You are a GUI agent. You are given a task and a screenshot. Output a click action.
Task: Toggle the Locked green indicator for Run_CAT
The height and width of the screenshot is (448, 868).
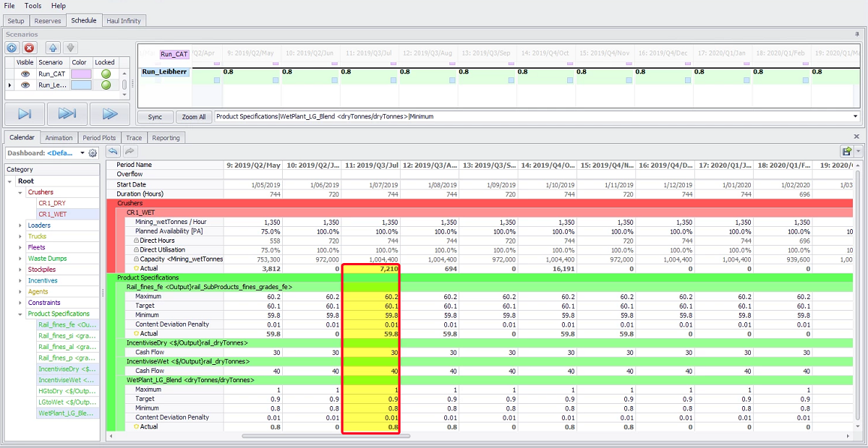click(x=106, y=74)
